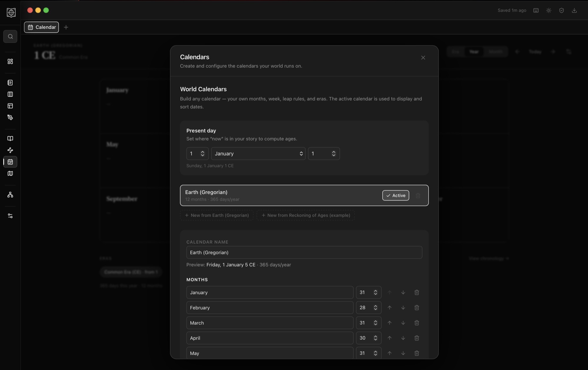
Task: Click the download icon in the top bar
Action: 574,10
